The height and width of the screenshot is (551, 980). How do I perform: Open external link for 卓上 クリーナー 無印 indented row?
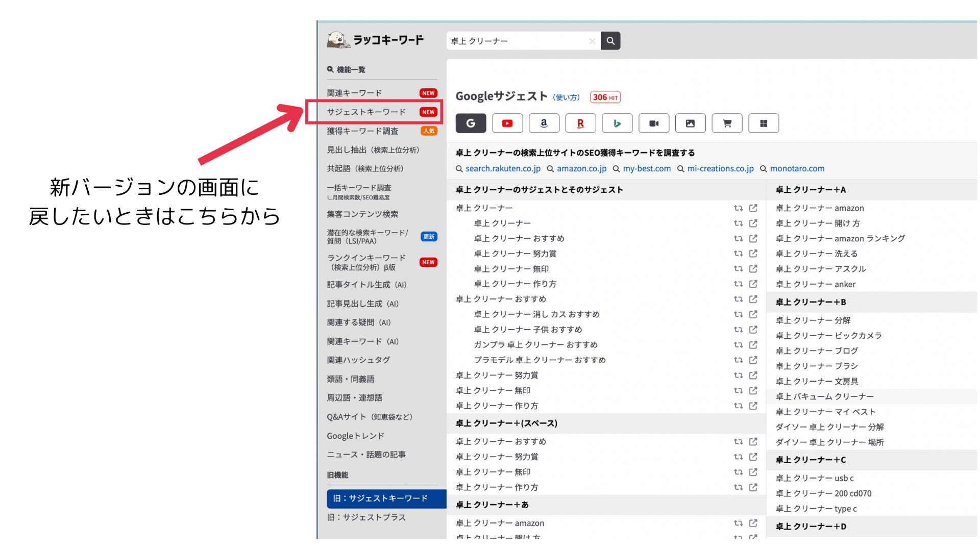[x=753, y=269]
